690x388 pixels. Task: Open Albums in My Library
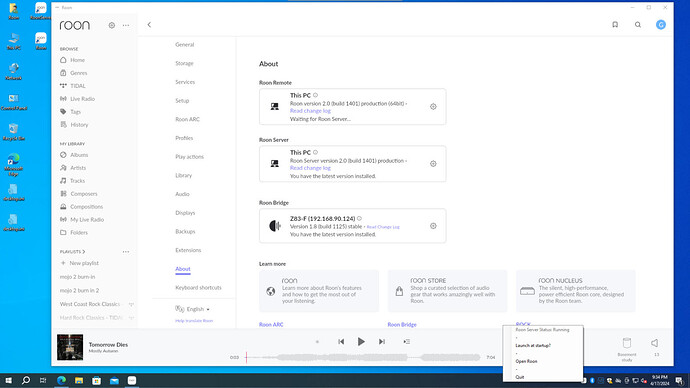[79, 155]
